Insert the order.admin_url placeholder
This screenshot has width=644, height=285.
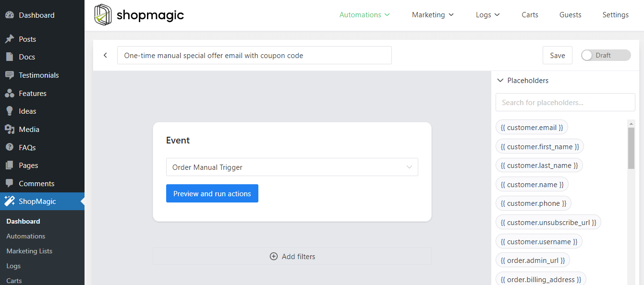coord(533,260)
